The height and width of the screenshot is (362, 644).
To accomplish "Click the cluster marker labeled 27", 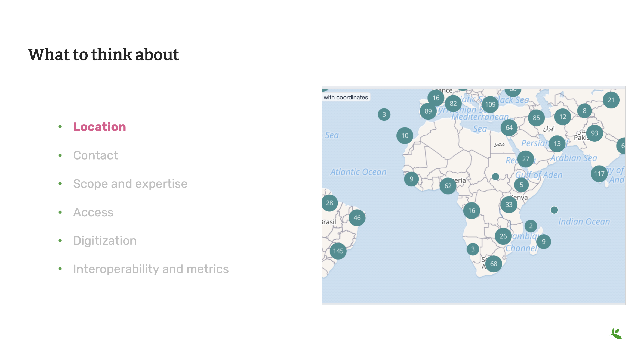I will point(525,159).
